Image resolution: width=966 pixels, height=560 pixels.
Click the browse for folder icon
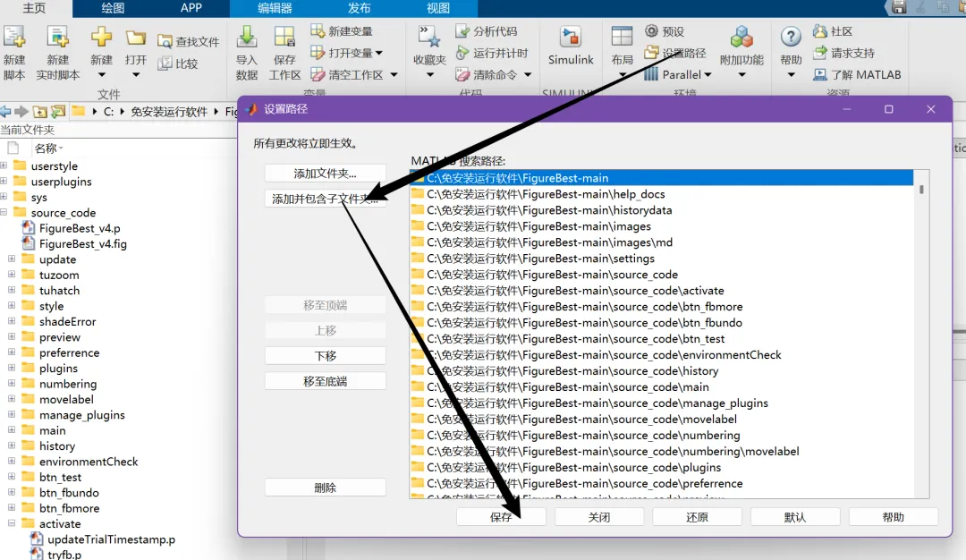click(x=58, y=112)
